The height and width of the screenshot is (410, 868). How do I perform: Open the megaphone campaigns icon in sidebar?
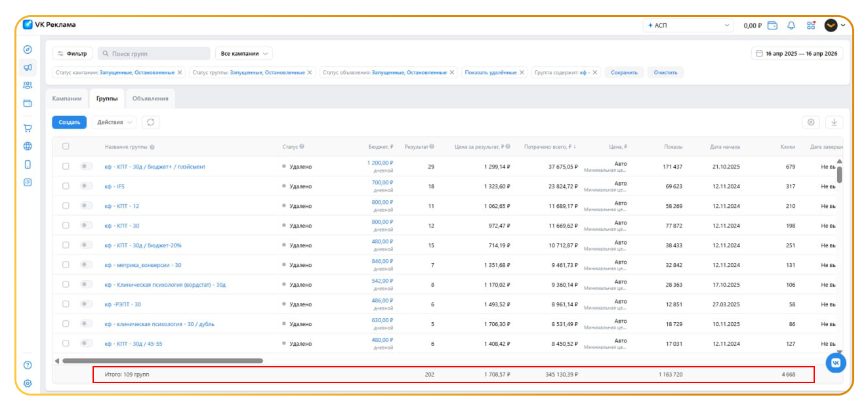point(28,68)
